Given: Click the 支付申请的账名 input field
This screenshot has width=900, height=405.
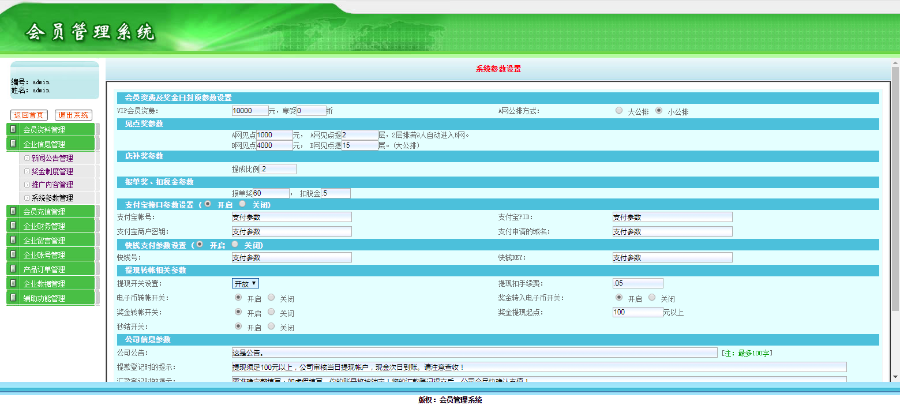Looking at the screenshot, I should [672, 232].
